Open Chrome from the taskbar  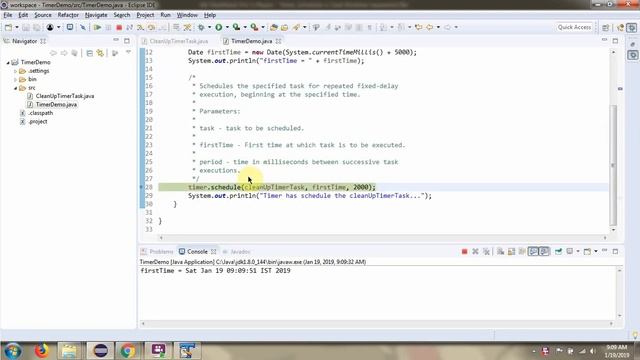[x=127, y=351]
